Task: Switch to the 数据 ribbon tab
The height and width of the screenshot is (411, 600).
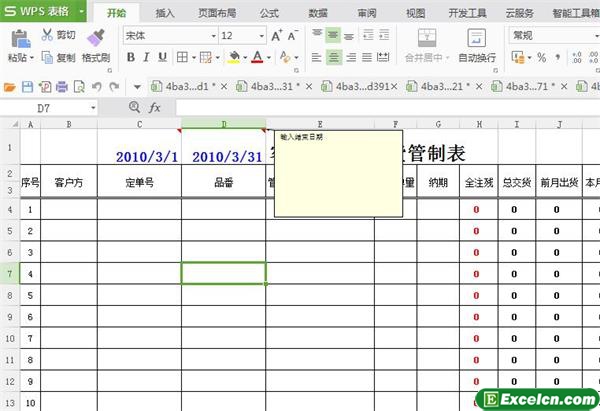Action: point(318,13)
